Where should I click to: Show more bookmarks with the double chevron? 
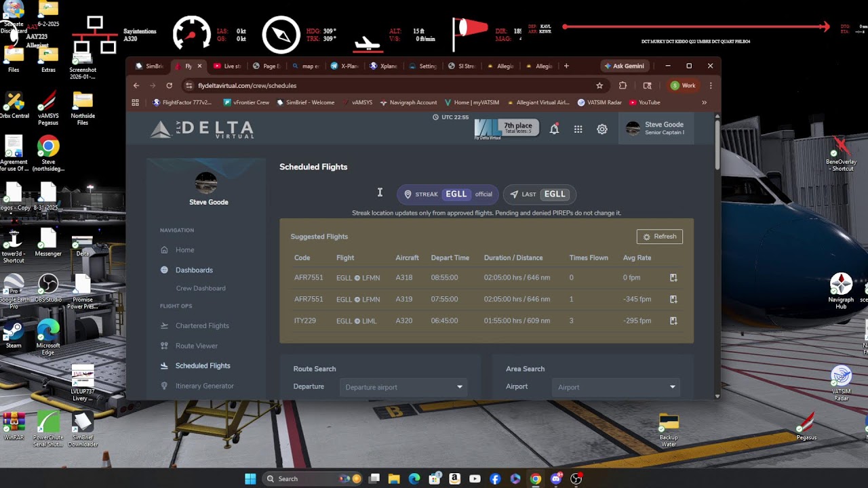pyautogui.click(x=704, y=102)
